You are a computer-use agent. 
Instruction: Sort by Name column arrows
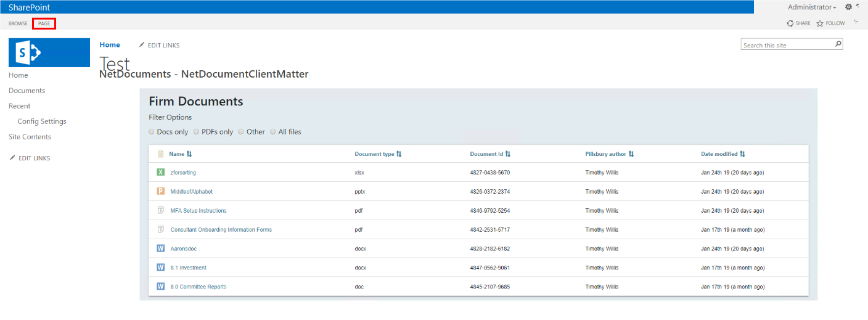[189, 154]
